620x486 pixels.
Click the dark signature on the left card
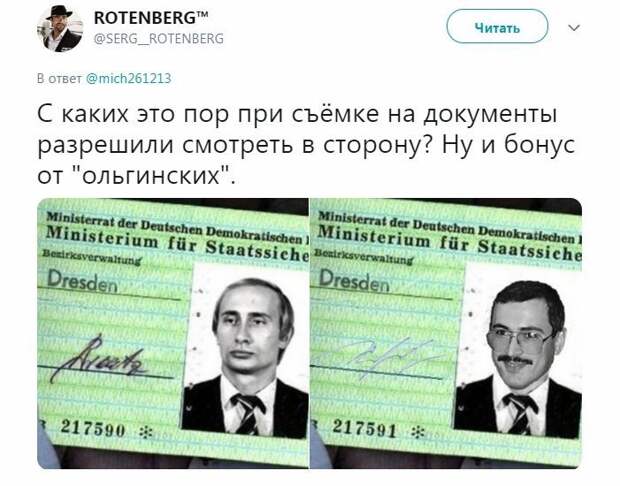(x=97, y=359)
